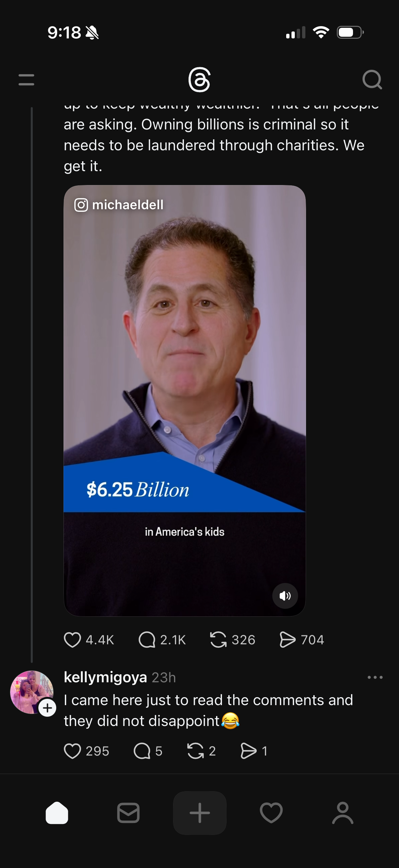Tap the Threads logo in the header
This screenshot has width=399, height=868.
point(199,80)
